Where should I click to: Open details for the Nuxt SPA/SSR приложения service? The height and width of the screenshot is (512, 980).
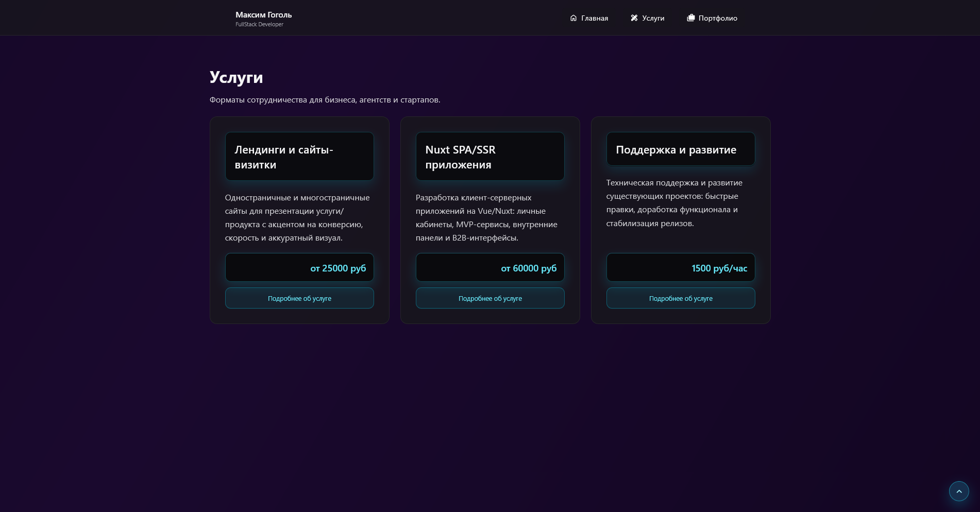click(490, 298)
